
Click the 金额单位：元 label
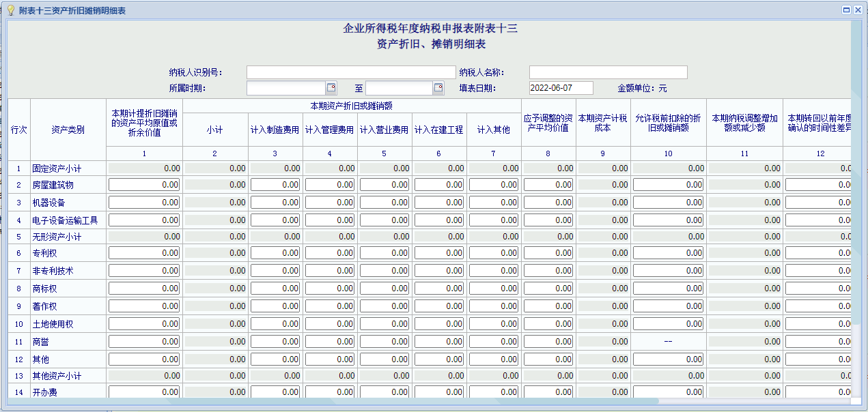point(643,88)
